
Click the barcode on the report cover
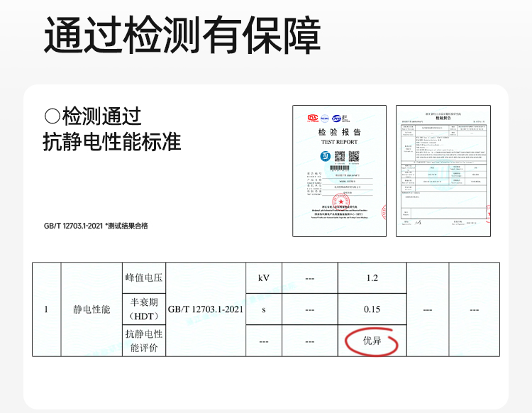click(339, 168)
